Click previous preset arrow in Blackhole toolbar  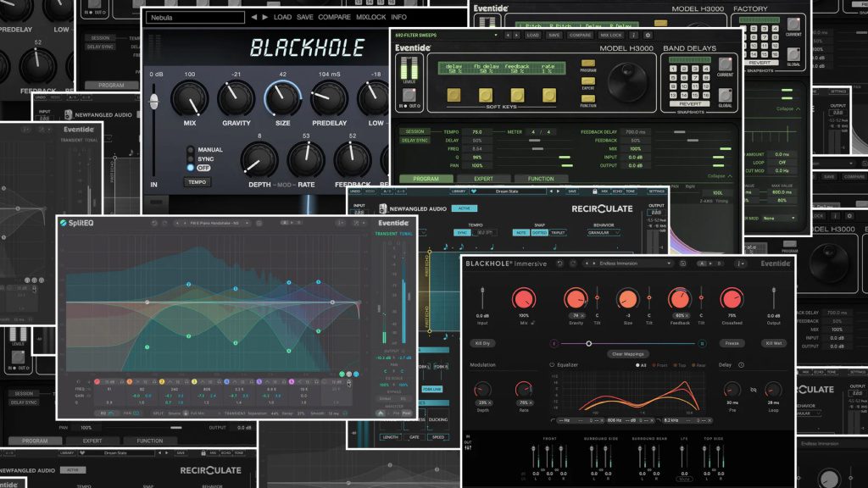(x=254, y=17)
